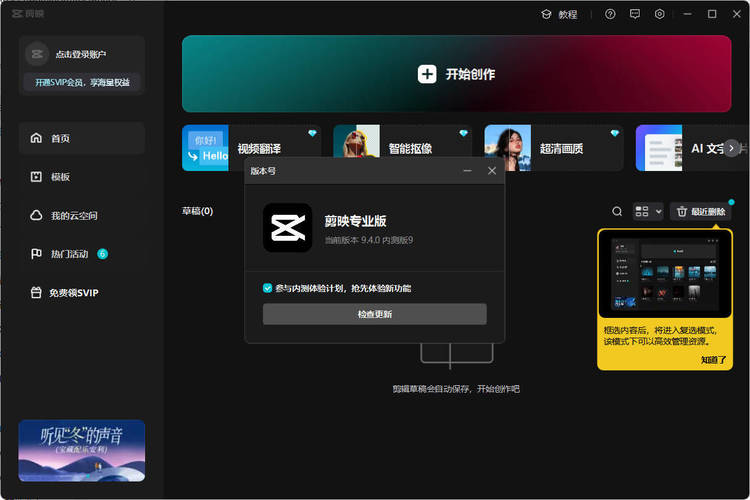
Task: Open 最近删除 recently deleted trash
Action: [701, 211]
